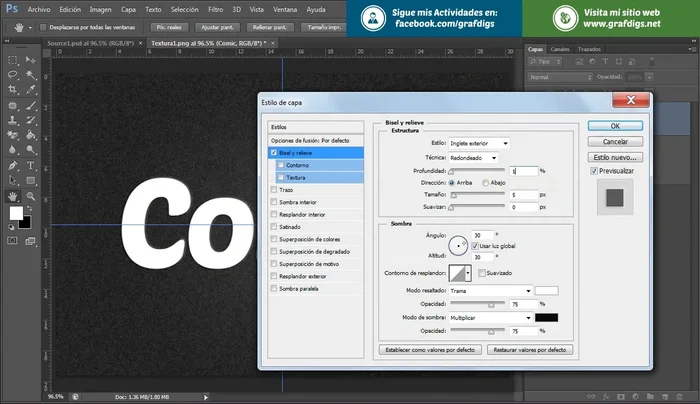Select the Rectangular Marquee tool
Screen dimensions: 700x404
tap(13, 60)
